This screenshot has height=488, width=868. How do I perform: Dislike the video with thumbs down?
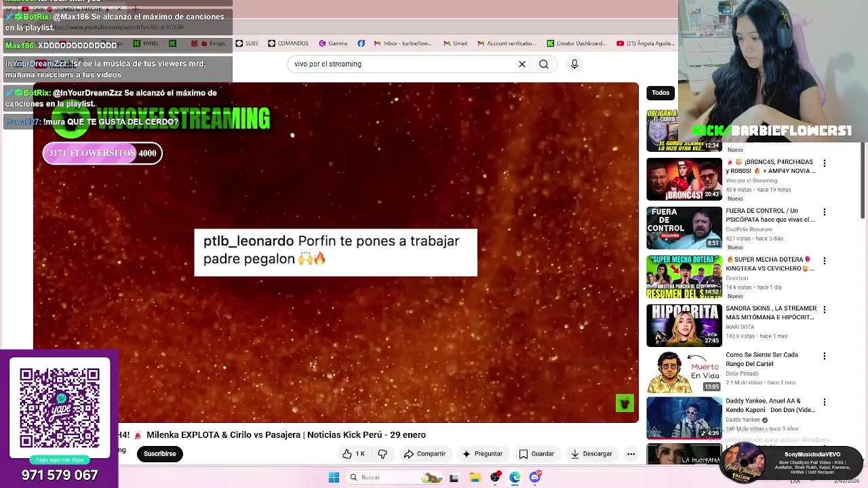[x=382, y=454]
